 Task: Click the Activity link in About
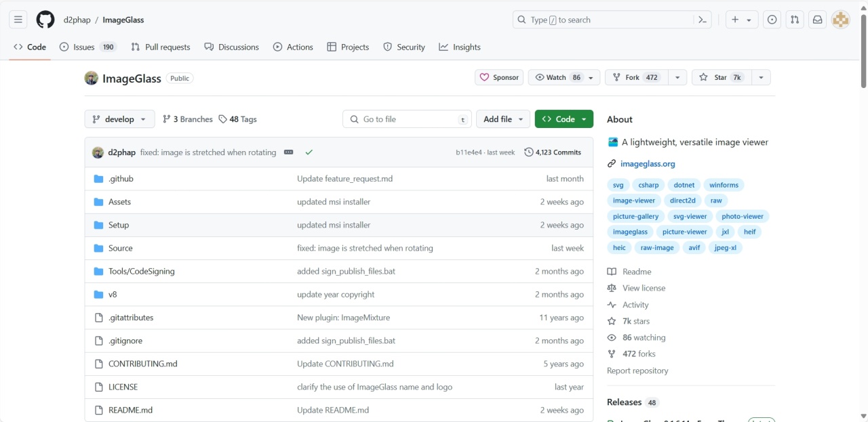pyautogui.click(x=635, y=305)
